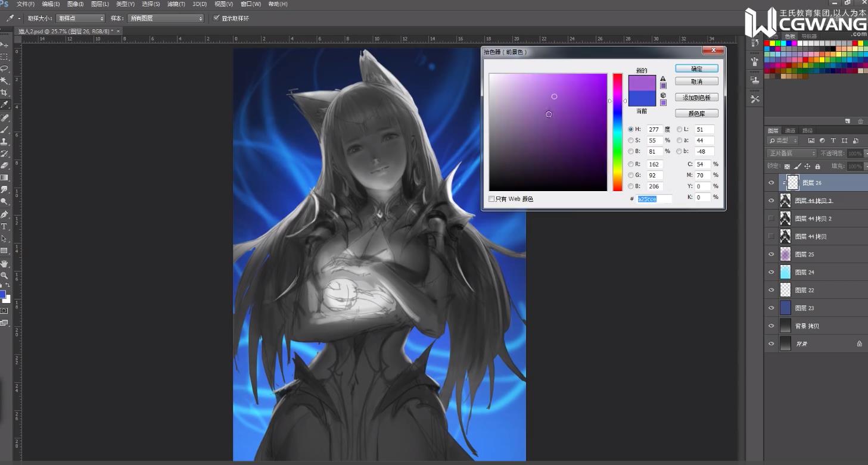The height and width of the screenshot is (465, 868).
Task: Select the Crop tool
Action: 4,93
